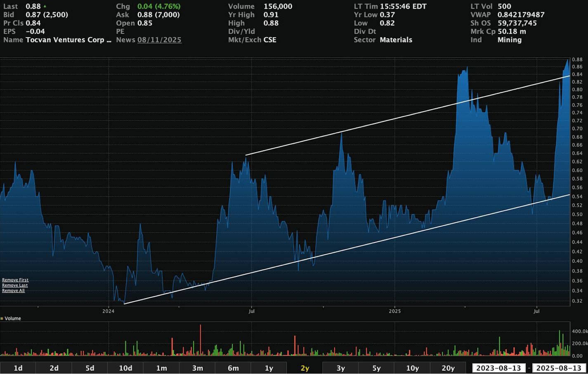Switch to 1y time range
This screenshot has width=588, height=374.
click(x=269, y=368)
